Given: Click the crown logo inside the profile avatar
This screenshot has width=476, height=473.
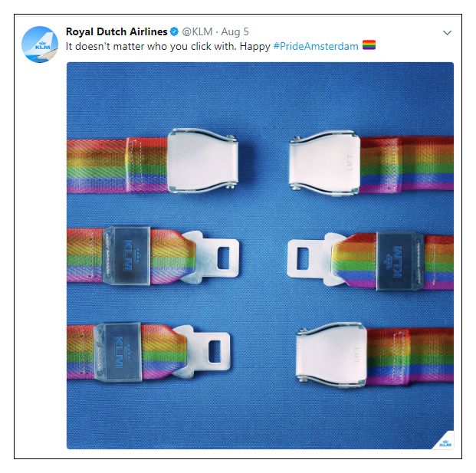Looking at the screenshot, I should click(42, 44).
